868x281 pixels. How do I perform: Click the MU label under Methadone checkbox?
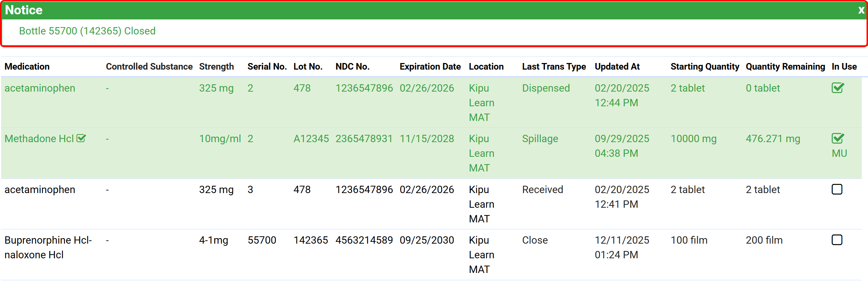tap(839, 154)
